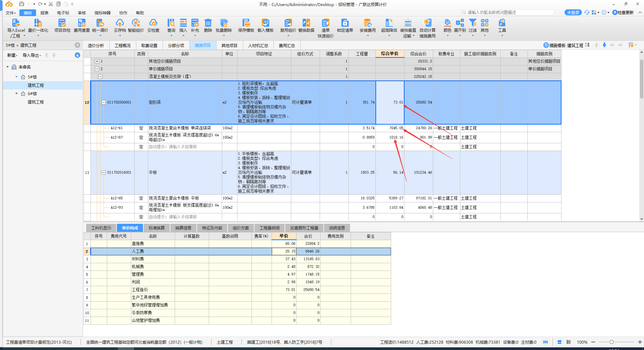Screen dimensions: 644x350
Task: Collapse the 混凝土模板及支架 group
Action: click(100, 76)
